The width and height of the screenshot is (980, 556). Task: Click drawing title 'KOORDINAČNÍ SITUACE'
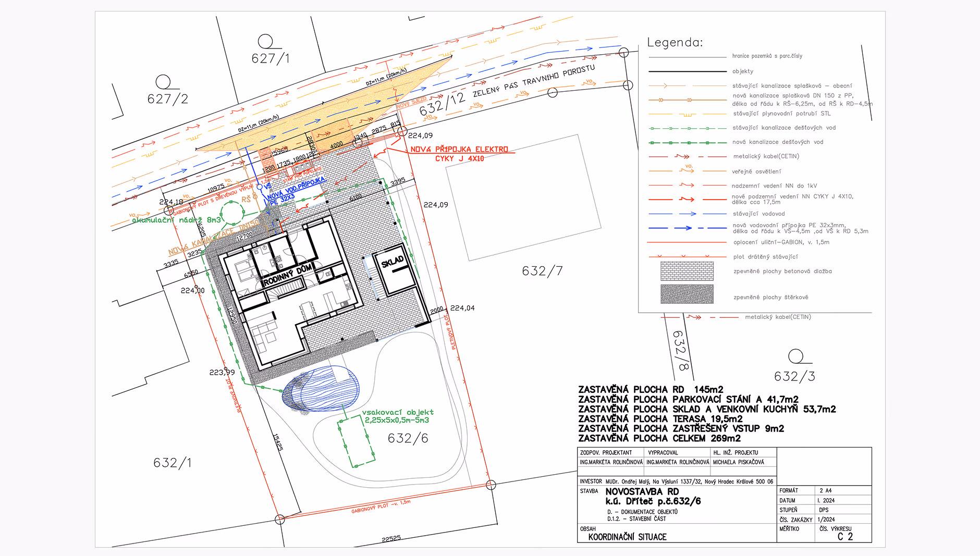point(627,537)
